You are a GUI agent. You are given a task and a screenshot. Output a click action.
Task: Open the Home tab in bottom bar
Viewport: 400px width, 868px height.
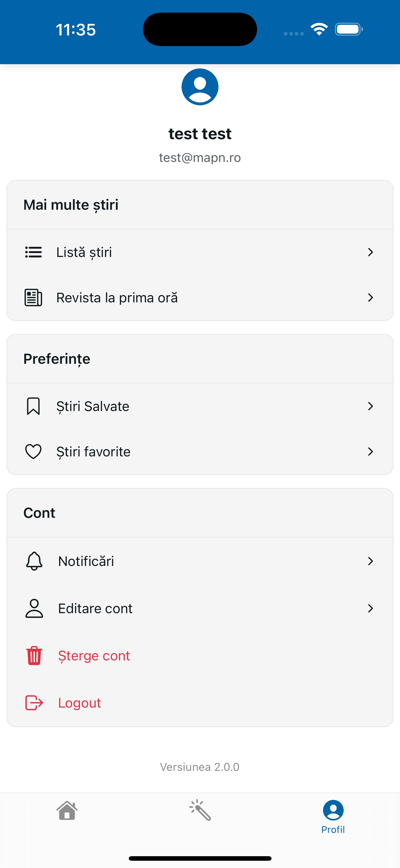coord(67,810)
